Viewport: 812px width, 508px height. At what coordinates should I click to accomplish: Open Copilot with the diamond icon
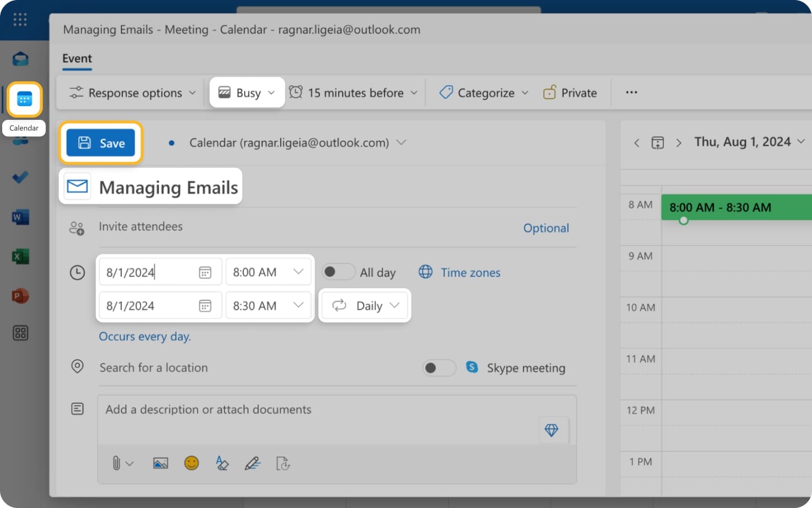552,430
